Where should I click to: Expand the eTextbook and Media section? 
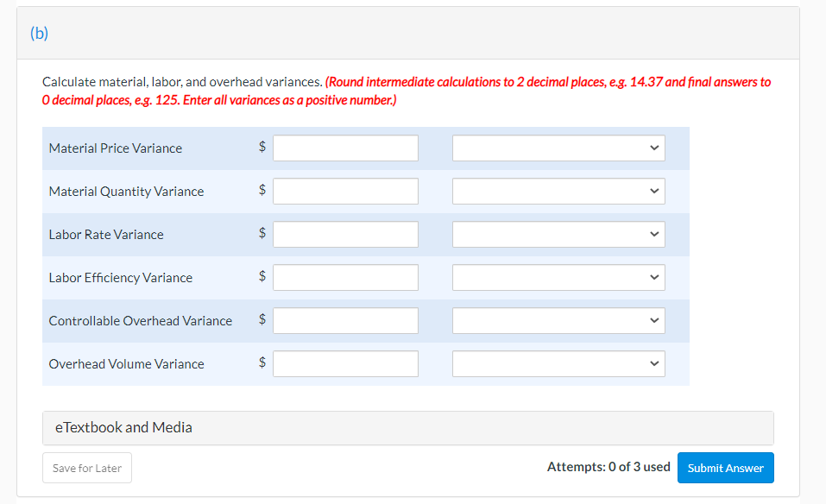tap(408, 428)
